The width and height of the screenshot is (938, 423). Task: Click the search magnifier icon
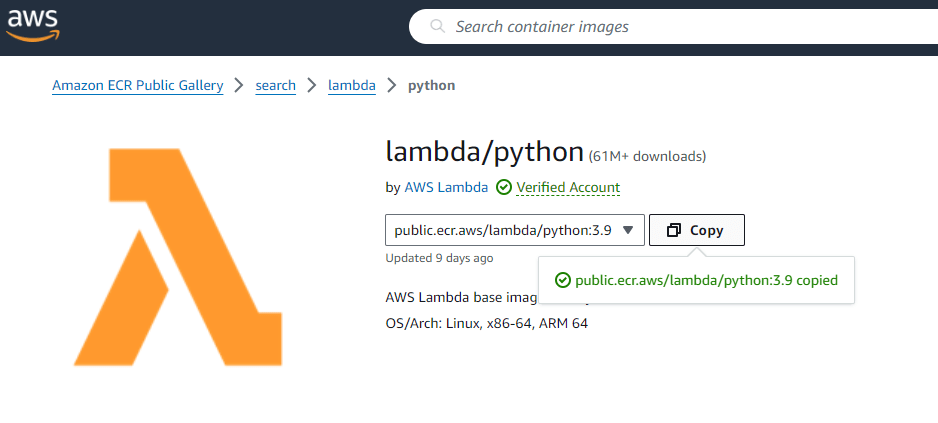437,27
